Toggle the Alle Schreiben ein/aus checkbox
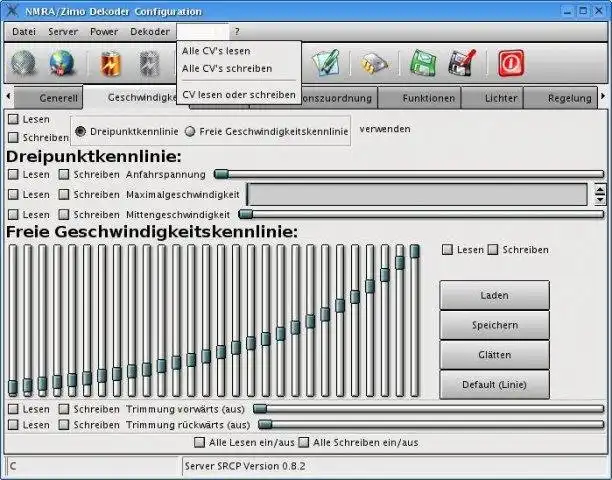The width and height of the screenshot is (612, 480). 304,443
